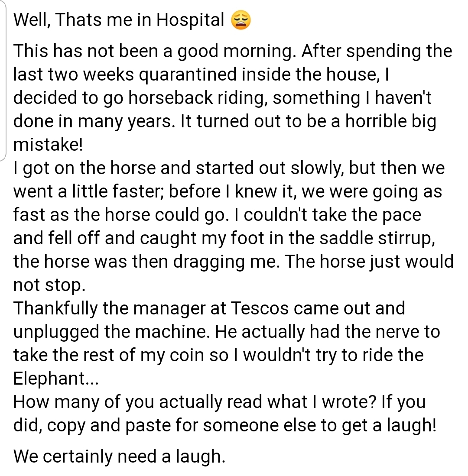The width and height of the screenshot is (468, 476).
Task: Click the weary face emoji after Hospital
Action: pos(241,20)
